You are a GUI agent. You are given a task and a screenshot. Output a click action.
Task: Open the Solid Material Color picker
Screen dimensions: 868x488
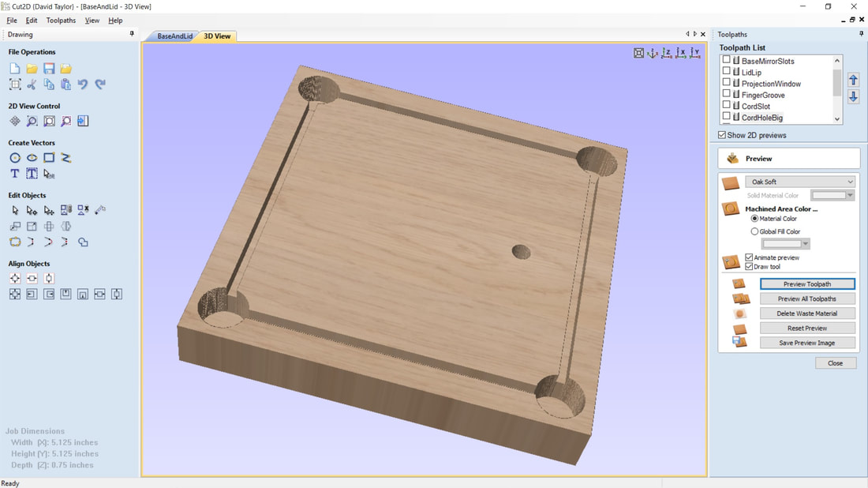tap(832, 195)
